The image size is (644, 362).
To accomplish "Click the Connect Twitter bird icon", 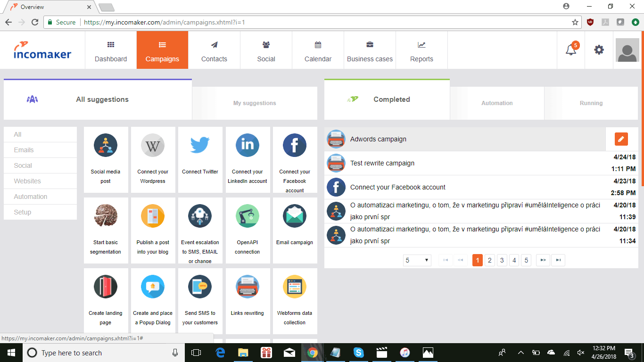I will tap(200, 145).
